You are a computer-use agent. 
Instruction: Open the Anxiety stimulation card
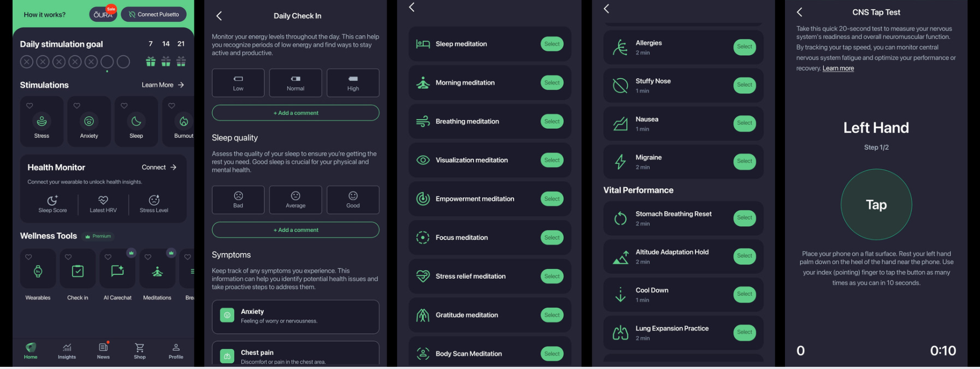(89, 121)
